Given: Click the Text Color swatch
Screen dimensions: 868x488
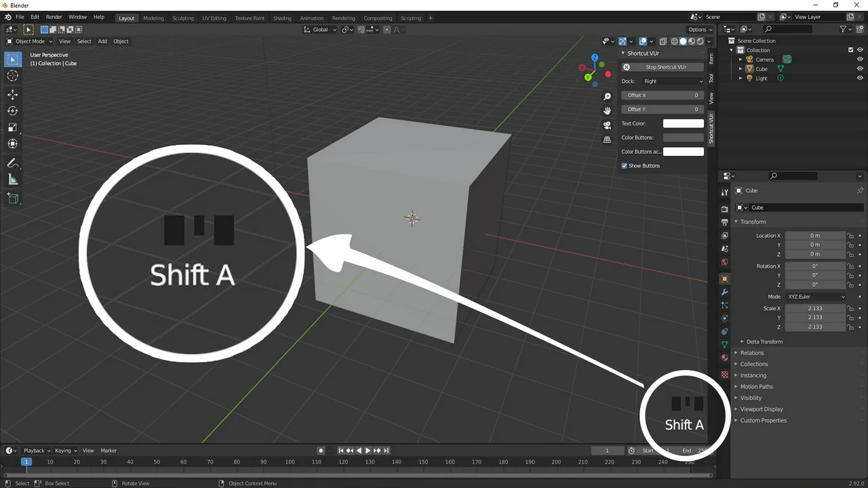Looking at the screenshot, I should 683,123.
